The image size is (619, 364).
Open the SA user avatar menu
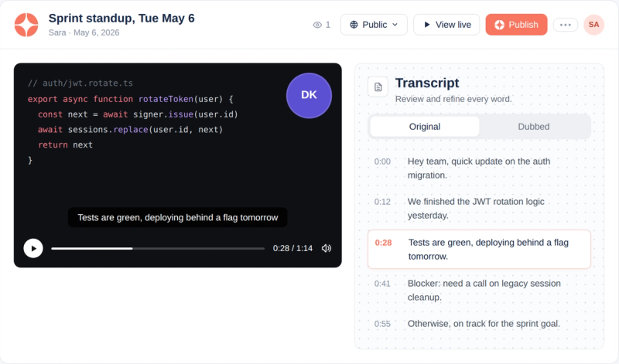click(x=593, y=25)
